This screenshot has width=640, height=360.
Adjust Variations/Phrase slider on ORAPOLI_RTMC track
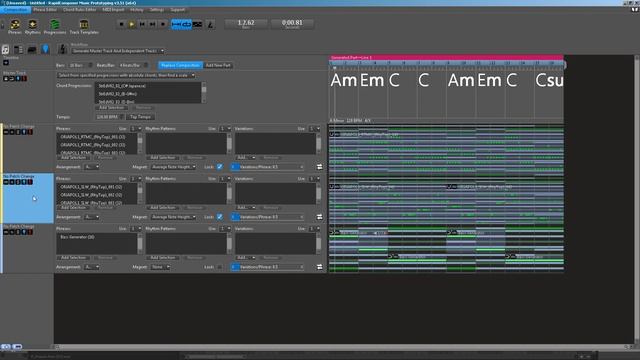pyautogui.click(x=268, y=167)
